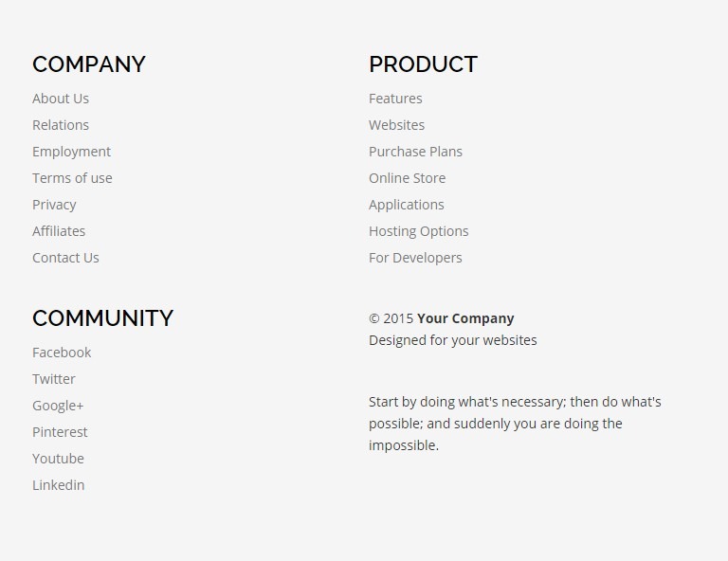Open the About Us link

coord(61,99)
